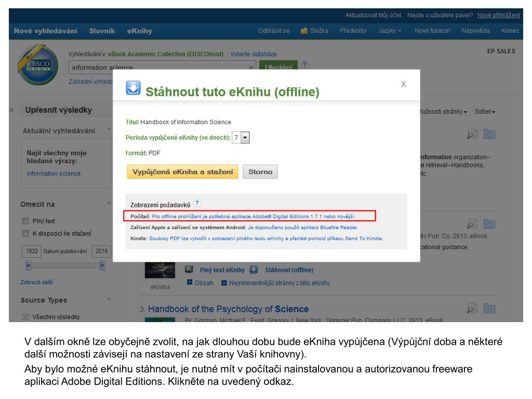This screenshot has height=399, width=532.
Task: Open Nápověda in top bar
Action: (475, 31)
